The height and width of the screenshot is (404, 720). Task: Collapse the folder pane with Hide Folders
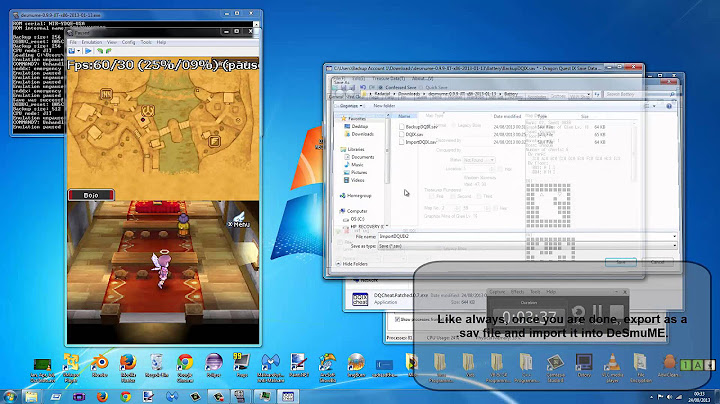(x=351, y=264)
